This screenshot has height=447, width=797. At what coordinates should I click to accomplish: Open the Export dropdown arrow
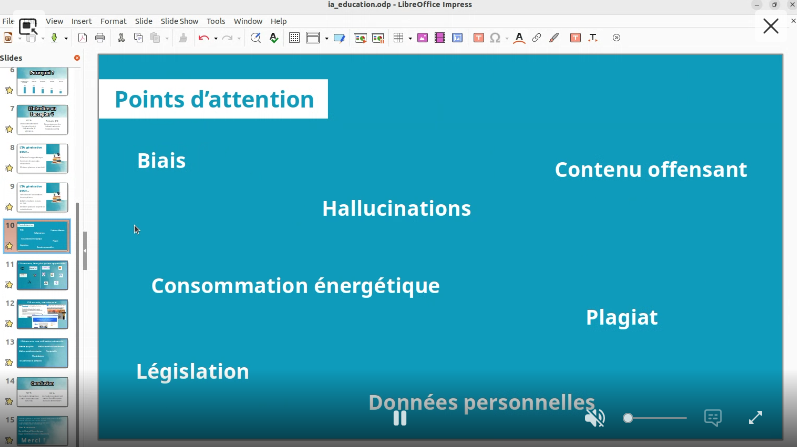pyautogui.click(x=66, y=38)
